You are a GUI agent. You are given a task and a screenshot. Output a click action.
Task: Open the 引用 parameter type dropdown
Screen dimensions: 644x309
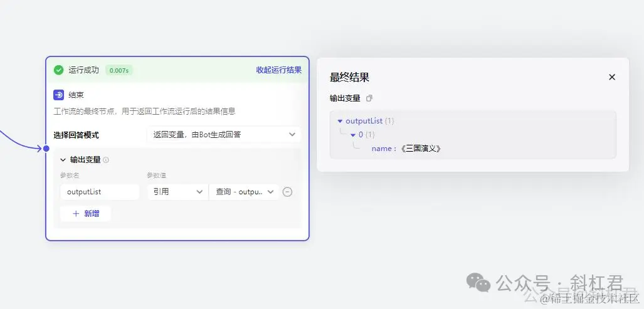(x=178, y=192)
